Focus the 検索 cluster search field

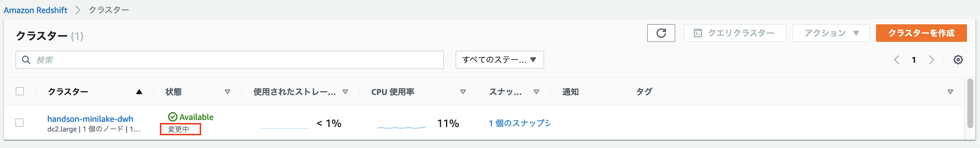coord(230,60)
